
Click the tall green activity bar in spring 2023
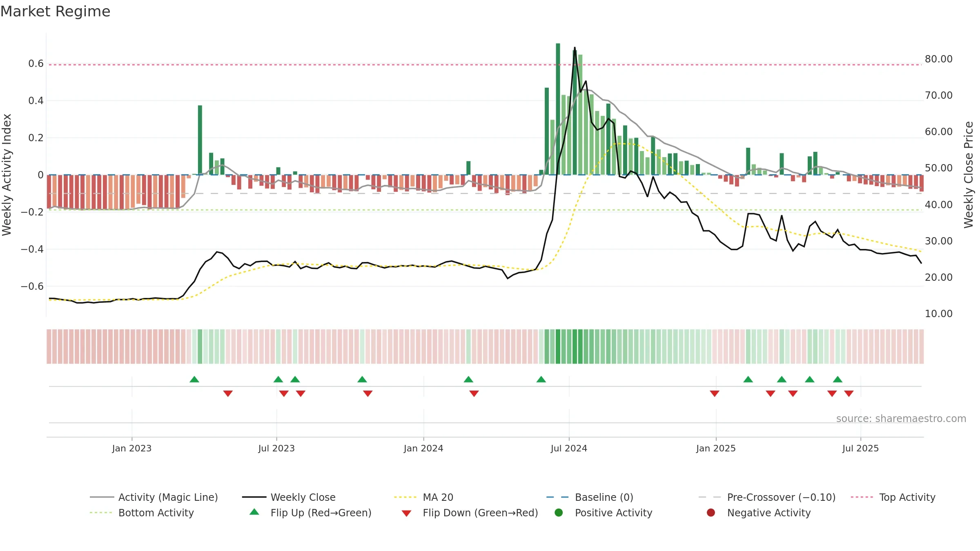coord(200,140)
